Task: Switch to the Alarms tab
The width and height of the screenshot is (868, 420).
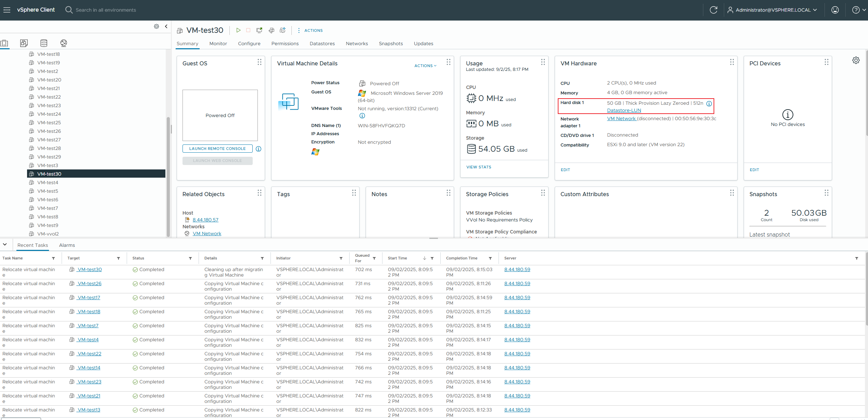Action: pyautogui.click(x=67, y=245)
